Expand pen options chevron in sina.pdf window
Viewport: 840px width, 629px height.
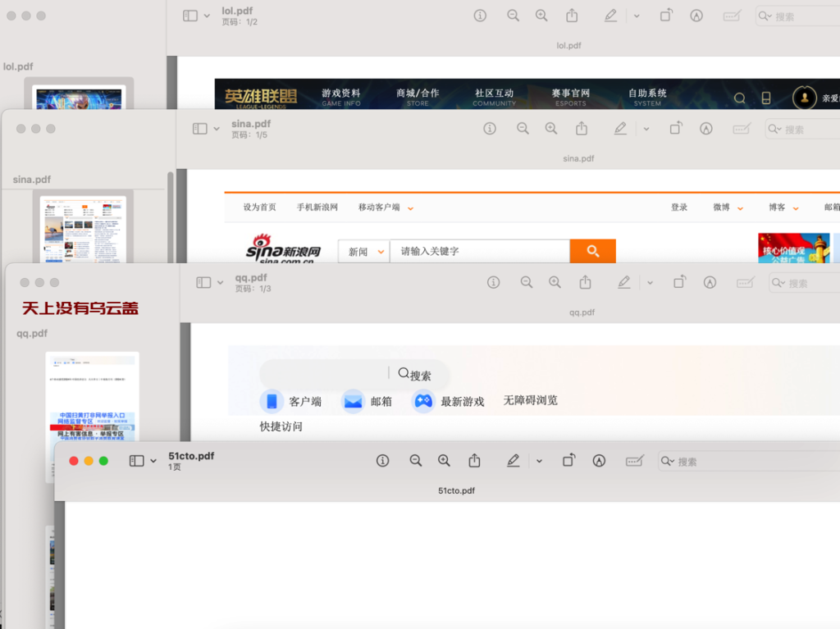(x=646, y=129)
